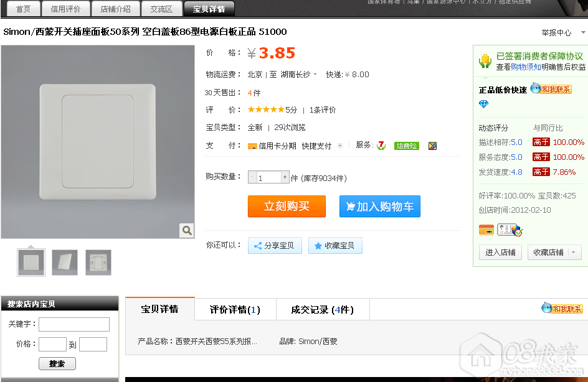Screen dimensions: 588x382
Task: Expand the arrow next to 收藏店铺
Action: point(572,253)
